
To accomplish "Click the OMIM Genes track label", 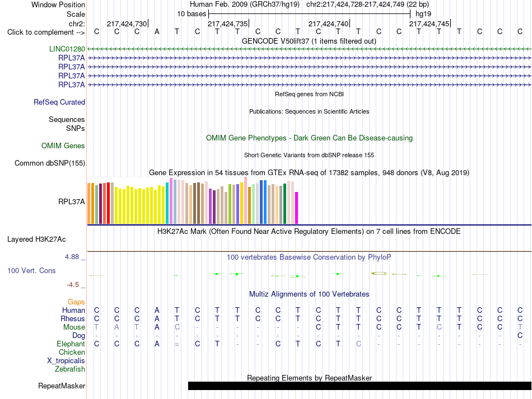I will pyautogui.click(x=63, y=145).
